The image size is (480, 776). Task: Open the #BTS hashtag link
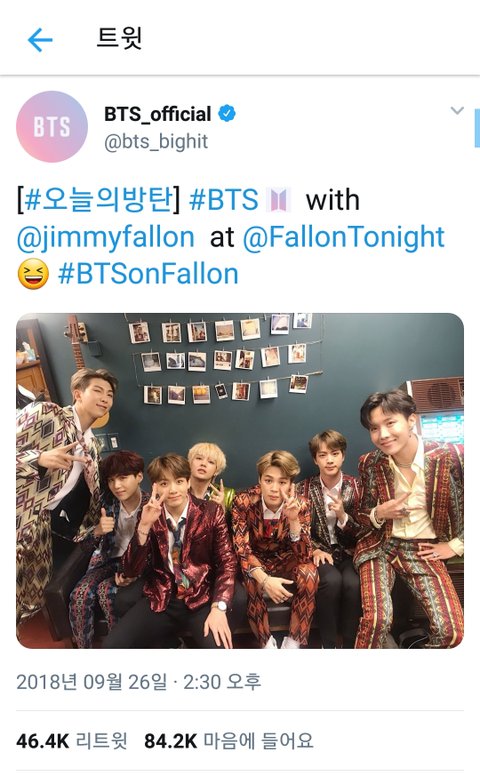point(224,200)
